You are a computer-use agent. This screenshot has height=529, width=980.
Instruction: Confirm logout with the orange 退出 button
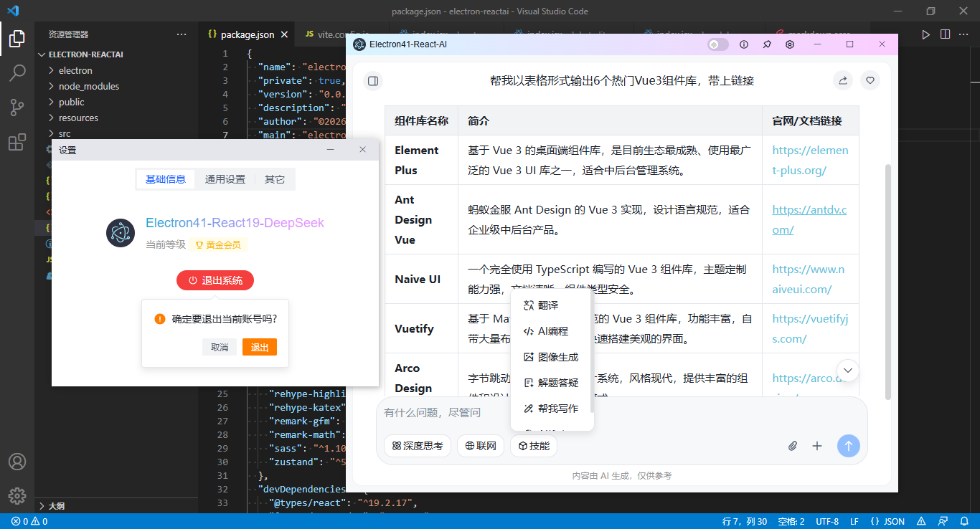coord(260,347)
